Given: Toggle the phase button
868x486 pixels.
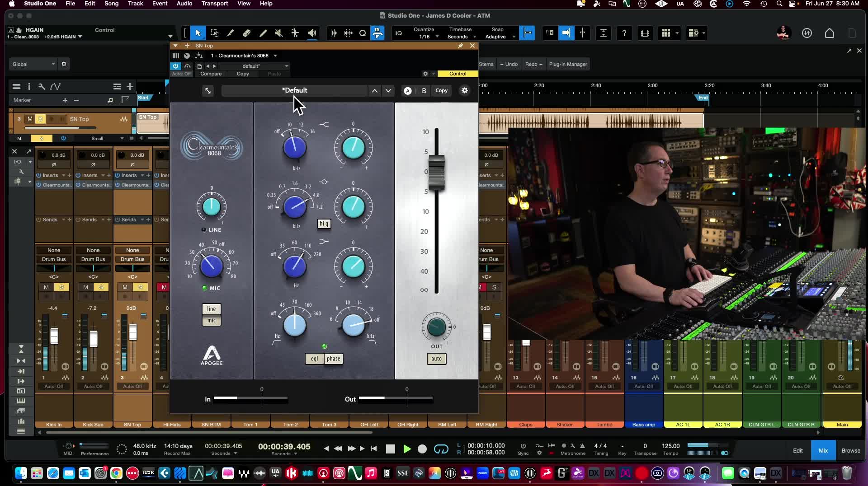Looking at the screenshot, I should (x=334, y=359).
